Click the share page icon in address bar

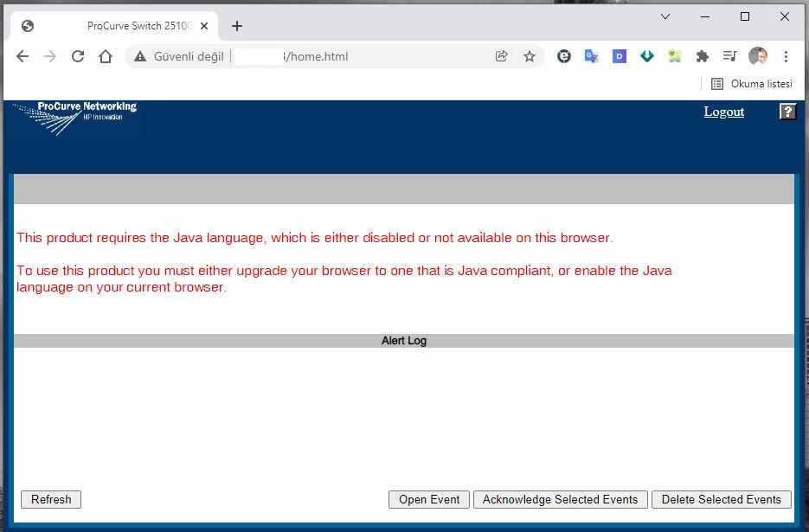click(501, 56)
